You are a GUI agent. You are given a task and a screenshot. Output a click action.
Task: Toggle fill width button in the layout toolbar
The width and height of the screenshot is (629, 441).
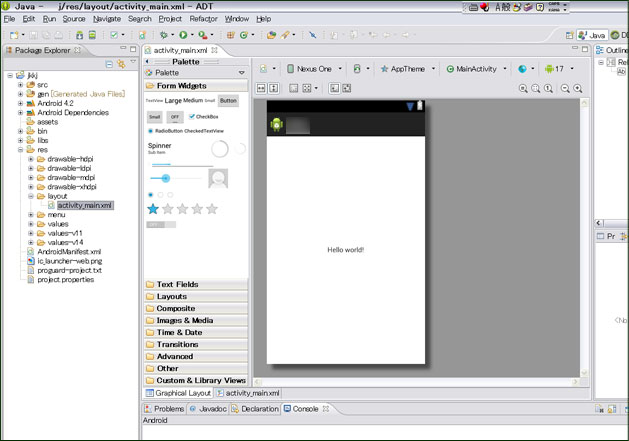click(x=260, y=88)
